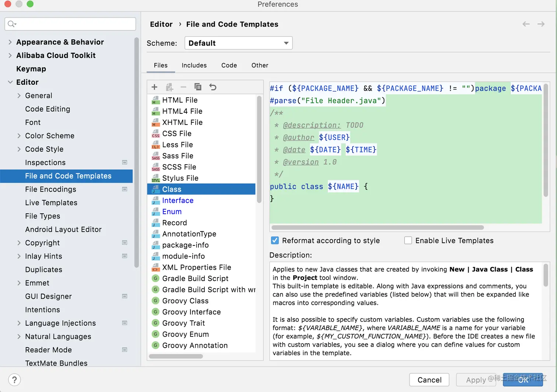This screenshot has width=557, height=392.
Task: Enable Live Templates checkbox
Action: [x=408, y=241]
